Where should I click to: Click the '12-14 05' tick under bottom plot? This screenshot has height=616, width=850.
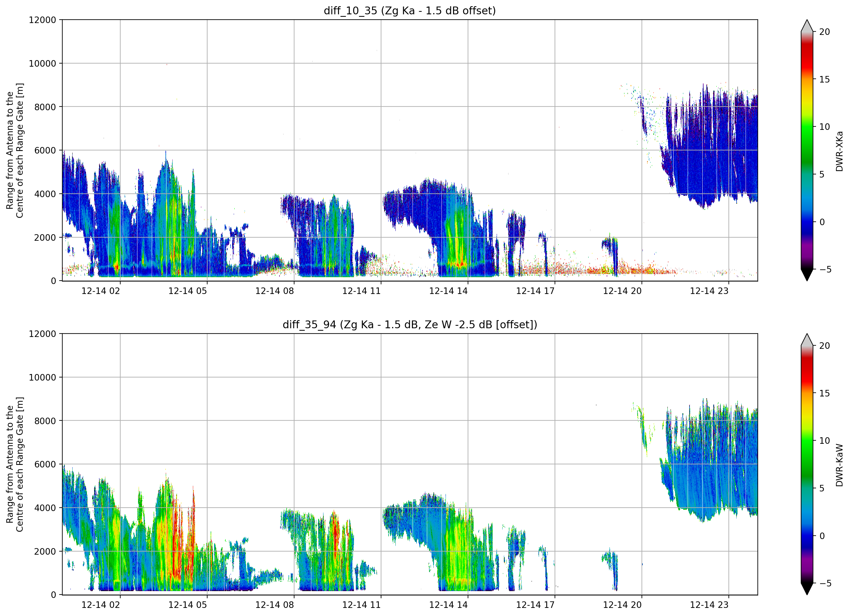(x=188, y=605)
